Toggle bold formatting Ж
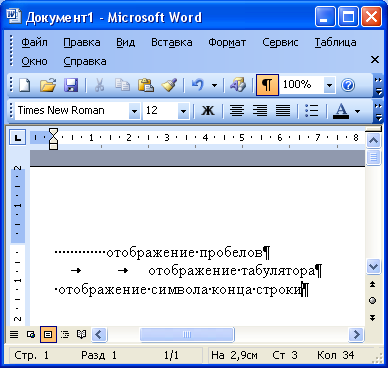 (x=208, y=110)
